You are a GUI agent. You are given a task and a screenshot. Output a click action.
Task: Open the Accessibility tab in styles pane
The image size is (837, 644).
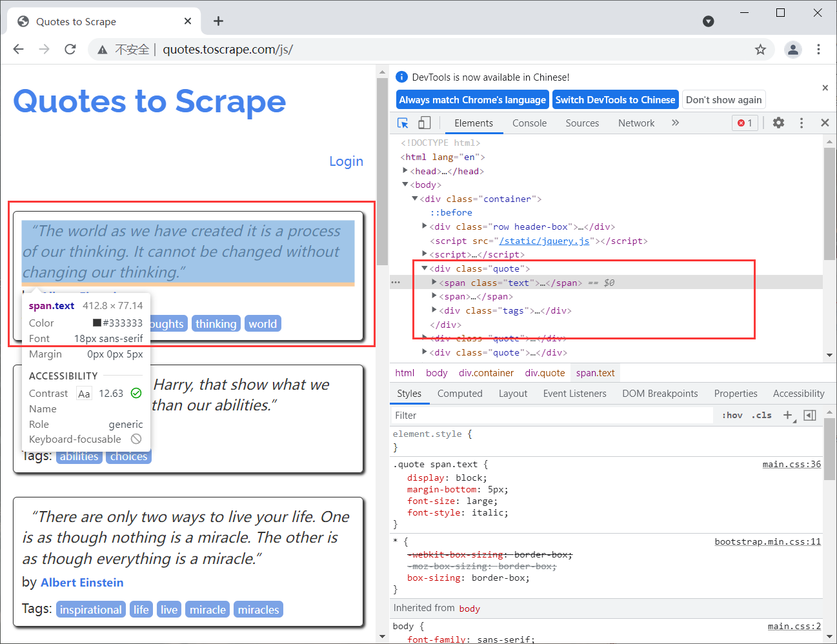798,394
